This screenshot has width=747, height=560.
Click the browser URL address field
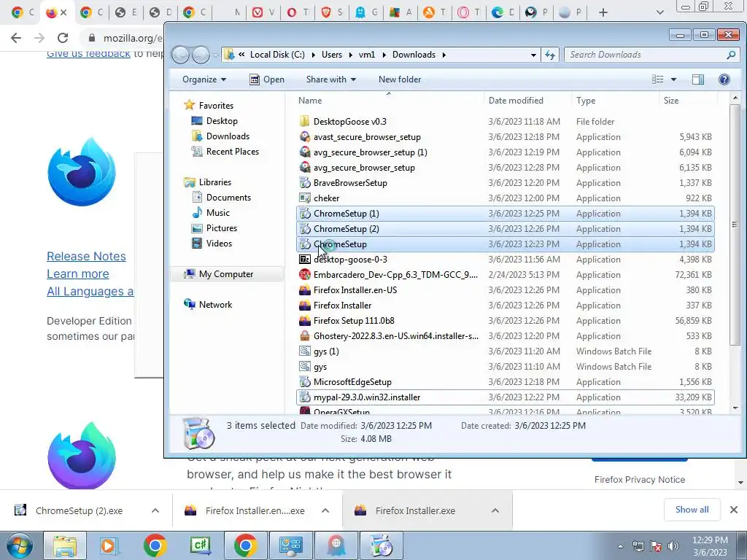point(133,38)
